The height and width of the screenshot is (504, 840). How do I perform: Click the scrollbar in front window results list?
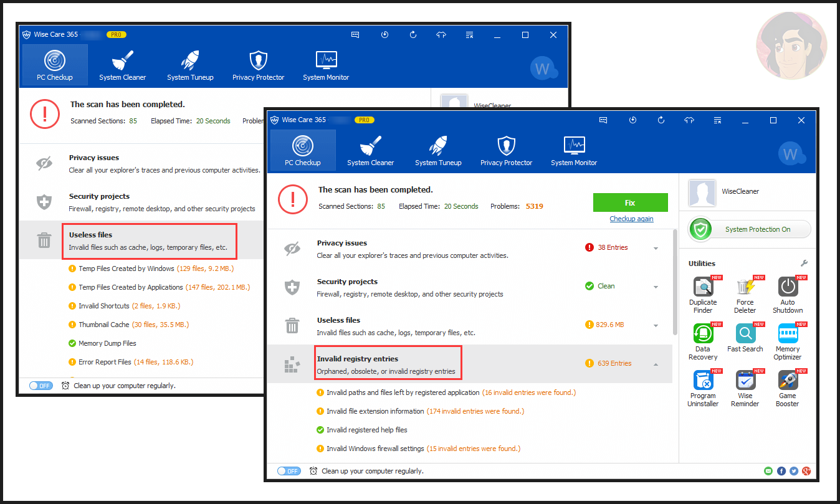tap(675, 282)
